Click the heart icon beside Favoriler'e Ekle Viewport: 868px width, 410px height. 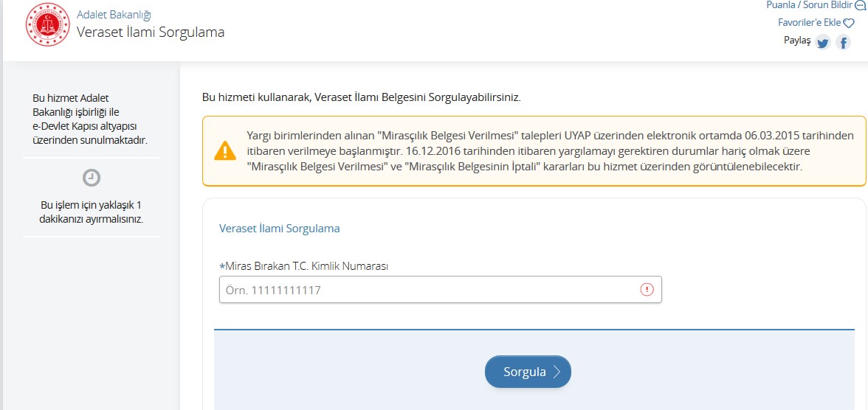(849, 23)
